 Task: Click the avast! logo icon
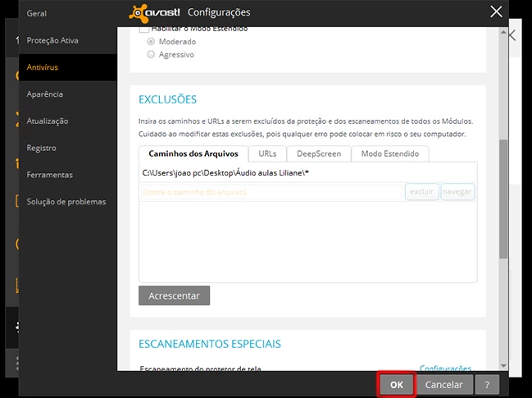tap(138, 13)
